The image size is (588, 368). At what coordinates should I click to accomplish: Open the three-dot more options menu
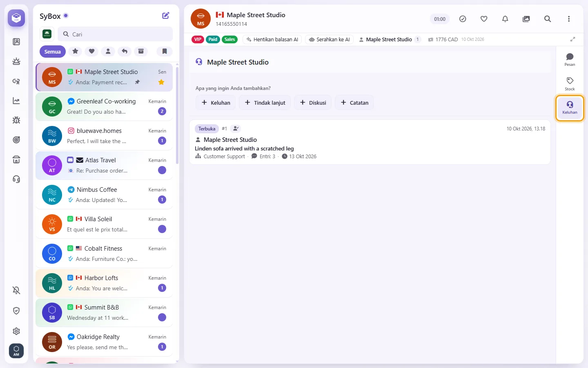coord(569,19)
